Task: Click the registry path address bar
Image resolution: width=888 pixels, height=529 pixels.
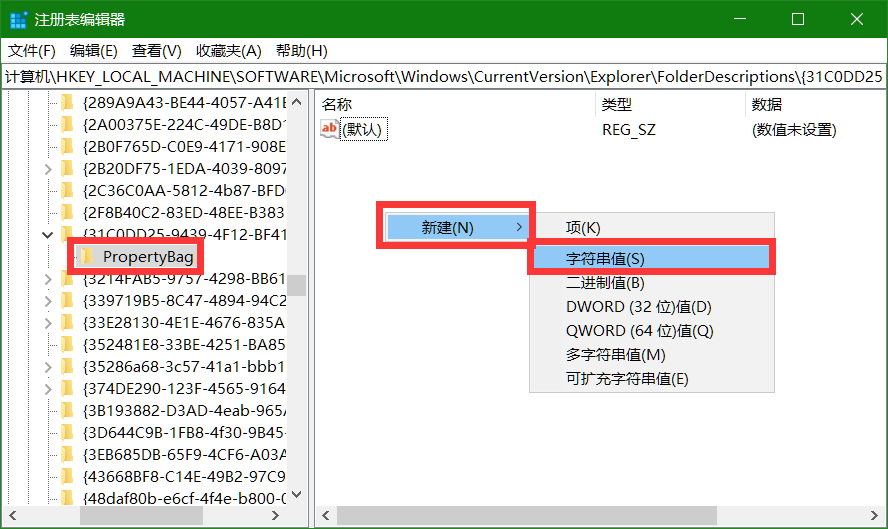Action: (x=444, y=76)
